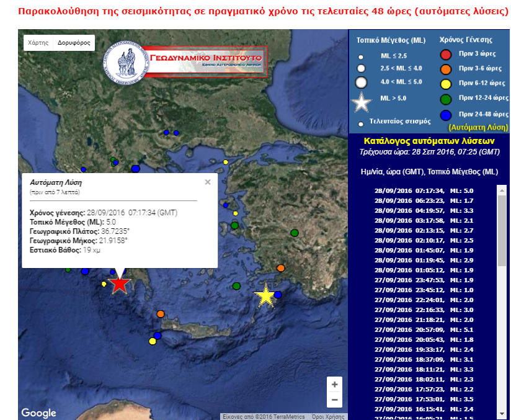
Task: Click the red star earthquake marker
Action: pos(119,284)
